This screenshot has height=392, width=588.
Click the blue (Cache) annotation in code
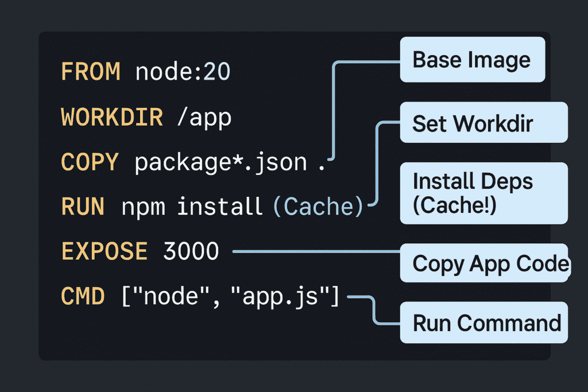point(318,207)
